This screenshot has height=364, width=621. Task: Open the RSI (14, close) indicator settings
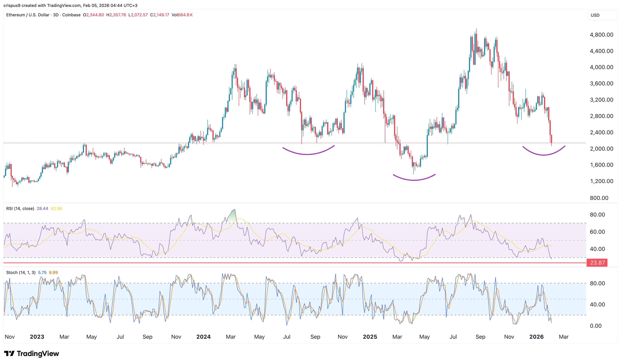[x=21, y=208]
